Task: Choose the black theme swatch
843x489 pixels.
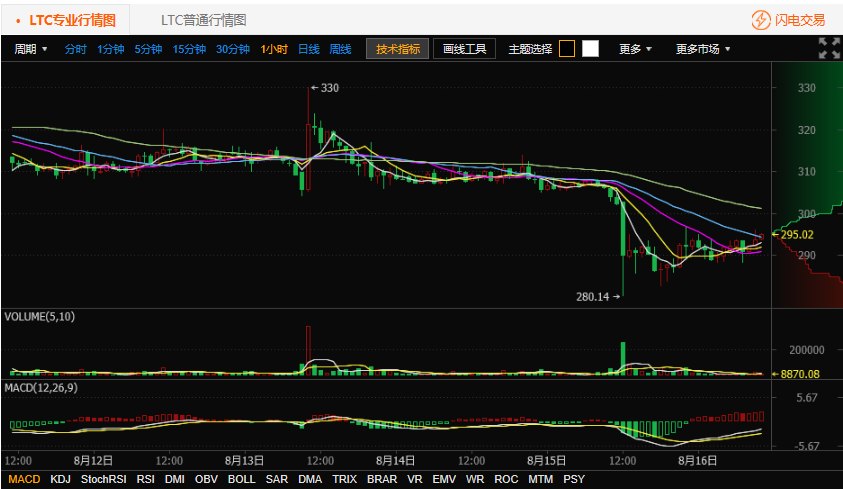Action: pyautogui.click(x=567, y=49)
